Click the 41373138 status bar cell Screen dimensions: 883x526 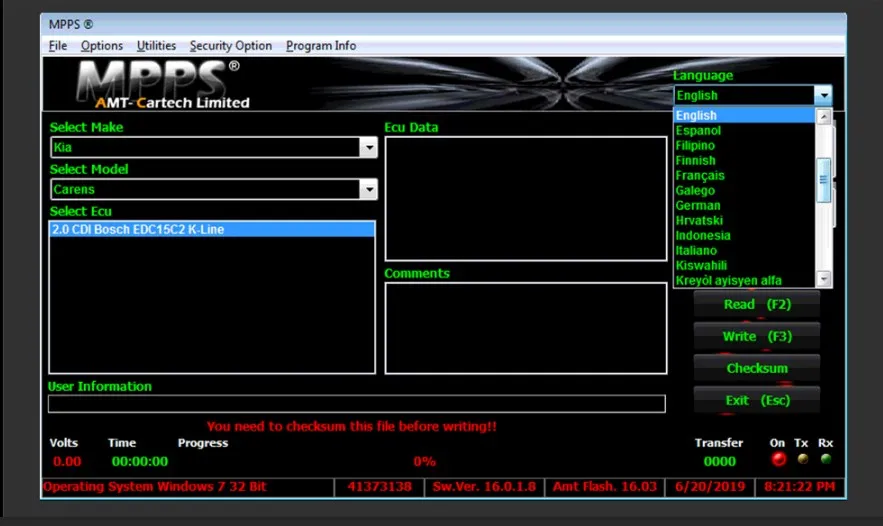coord(379,487)
